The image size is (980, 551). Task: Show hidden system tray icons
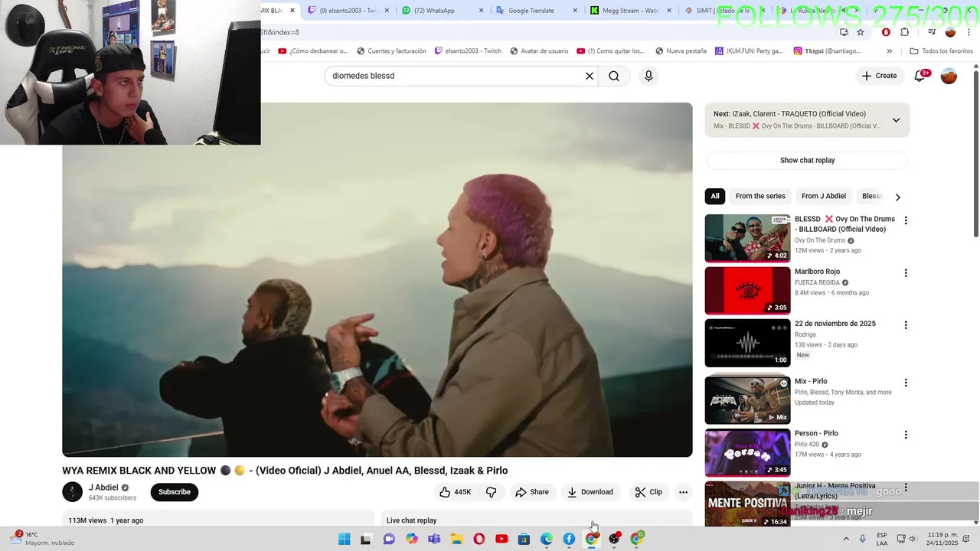[x=846, y=540]
